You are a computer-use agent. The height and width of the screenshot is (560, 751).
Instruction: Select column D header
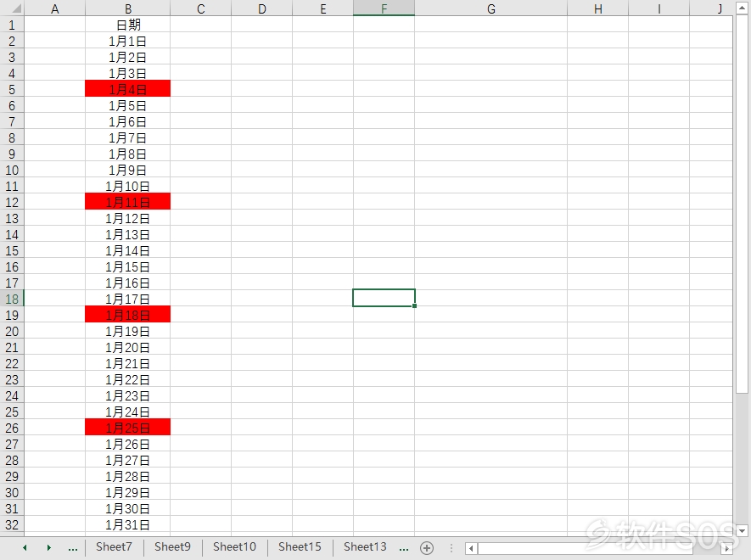click(x=261, y=8)
